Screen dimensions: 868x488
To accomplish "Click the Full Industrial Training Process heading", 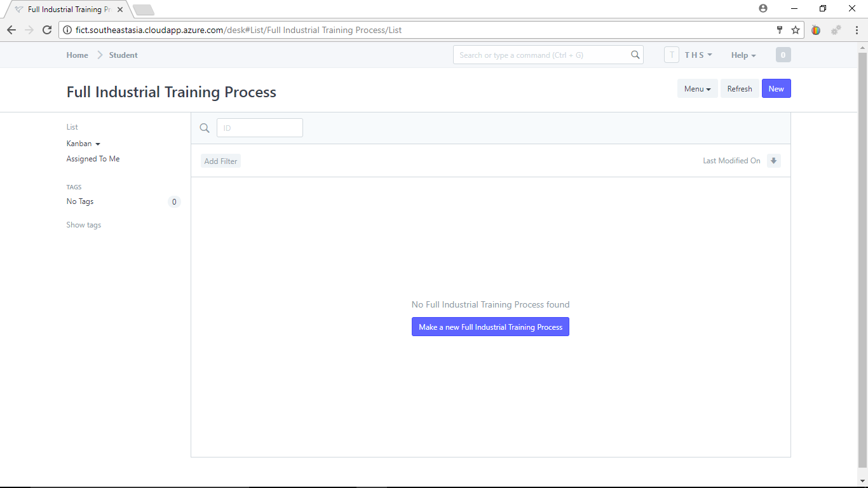I will pyautogui.click(x=172, y=92).
